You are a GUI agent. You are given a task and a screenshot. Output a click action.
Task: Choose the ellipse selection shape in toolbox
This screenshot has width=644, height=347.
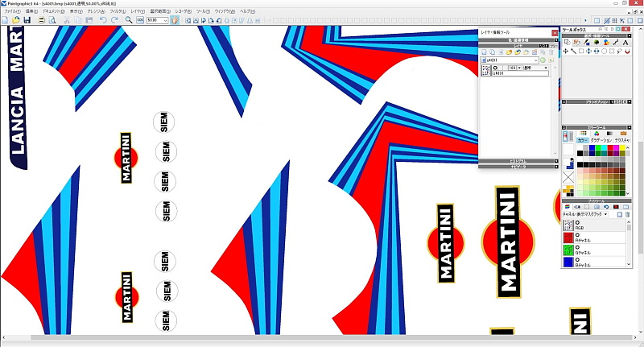(x=605, y=52)
